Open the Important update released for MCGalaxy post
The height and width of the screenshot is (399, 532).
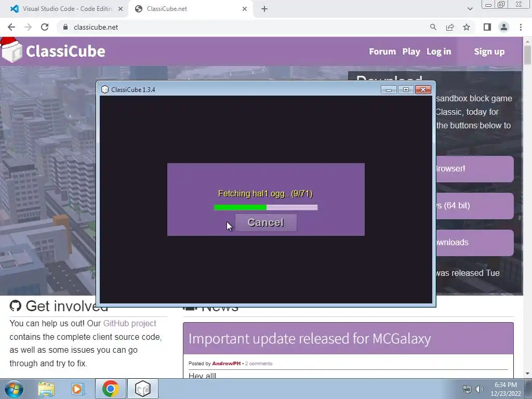pyautogui.click(x=310, y=339)
